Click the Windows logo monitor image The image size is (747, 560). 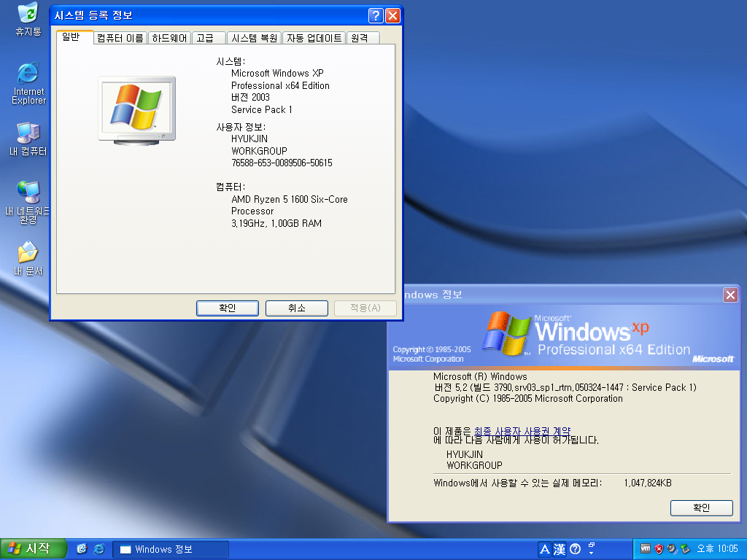137,111
